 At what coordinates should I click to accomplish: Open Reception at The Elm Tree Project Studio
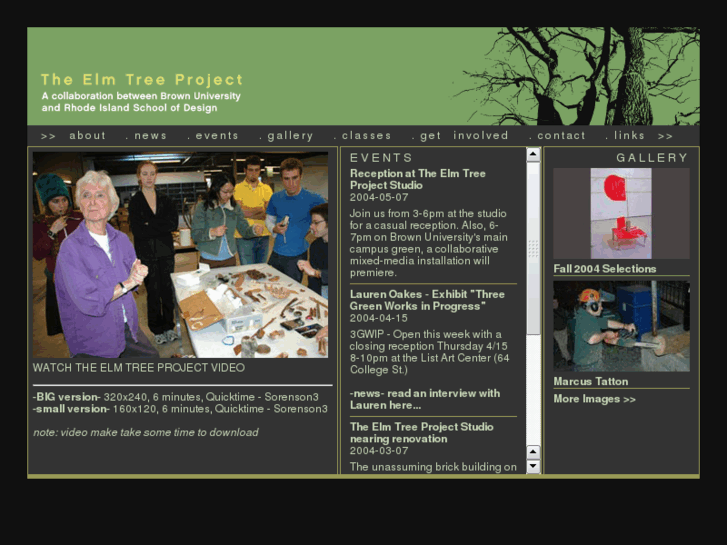coord(418,180)
